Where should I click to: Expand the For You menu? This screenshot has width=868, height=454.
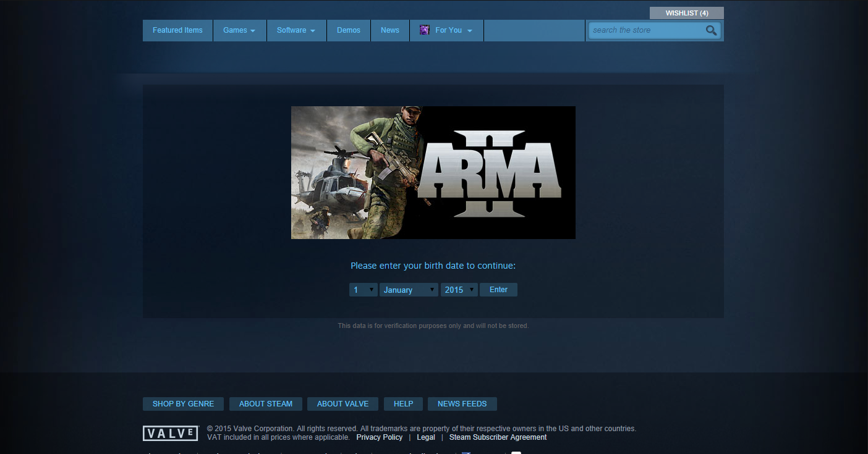446,30
